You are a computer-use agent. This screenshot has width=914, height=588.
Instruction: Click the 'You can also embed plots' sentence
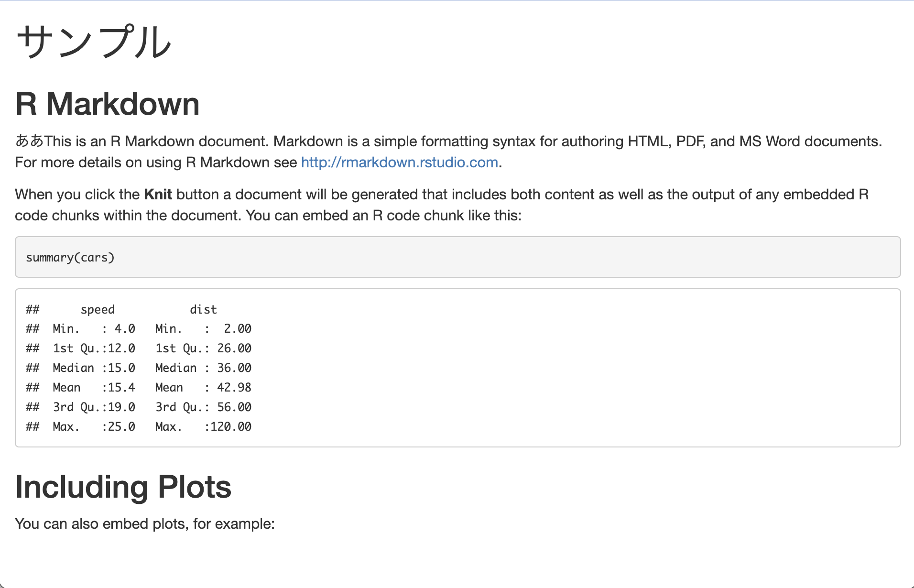145,524
